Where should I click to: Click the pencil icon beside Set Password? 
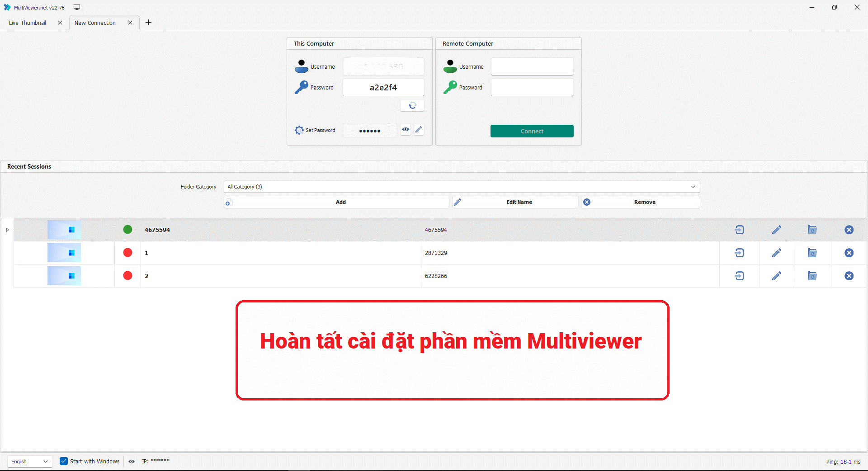(419, 130)
